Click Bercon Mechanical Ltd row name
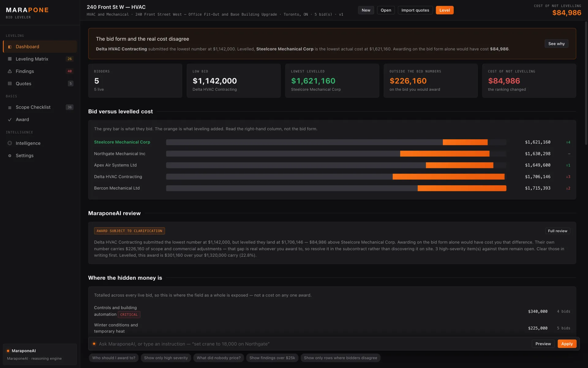This screenshot has height=368, width=588. 117,188
